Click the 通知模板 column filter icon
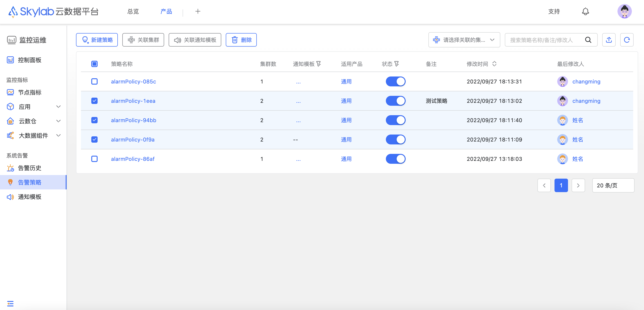644x310 pixels. point(318,64)
